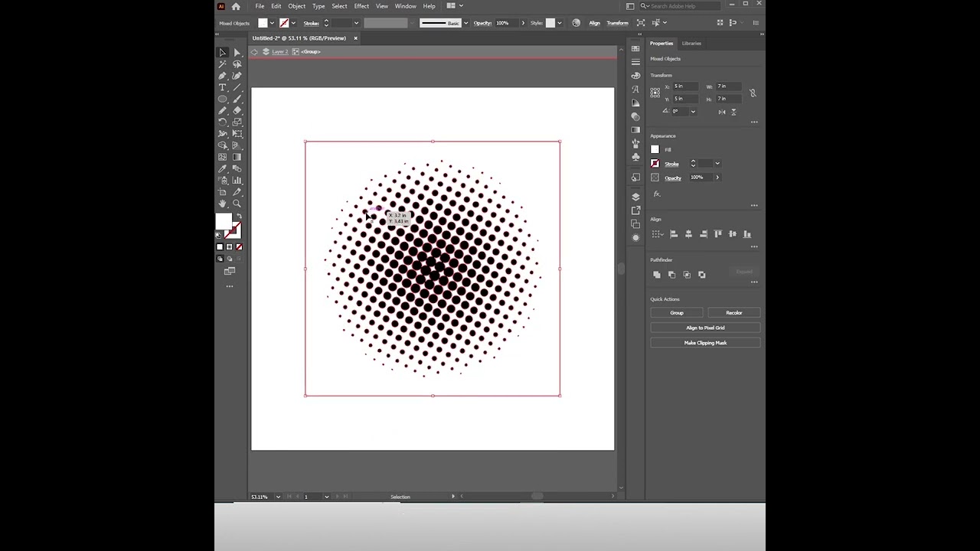Switch to the Properties tab
This screenshot has width=980, height=551.
click(x=661, y=44)
